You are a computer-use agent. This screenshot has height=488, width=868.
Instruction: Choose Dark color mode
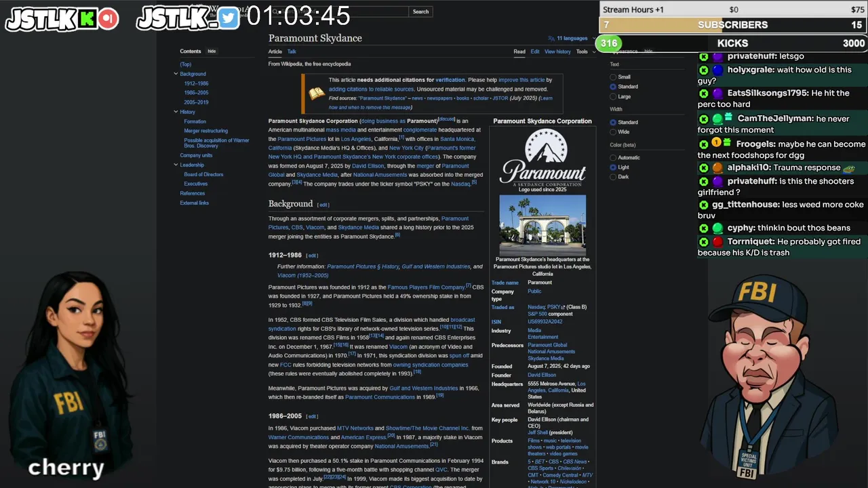coord(613,177)
